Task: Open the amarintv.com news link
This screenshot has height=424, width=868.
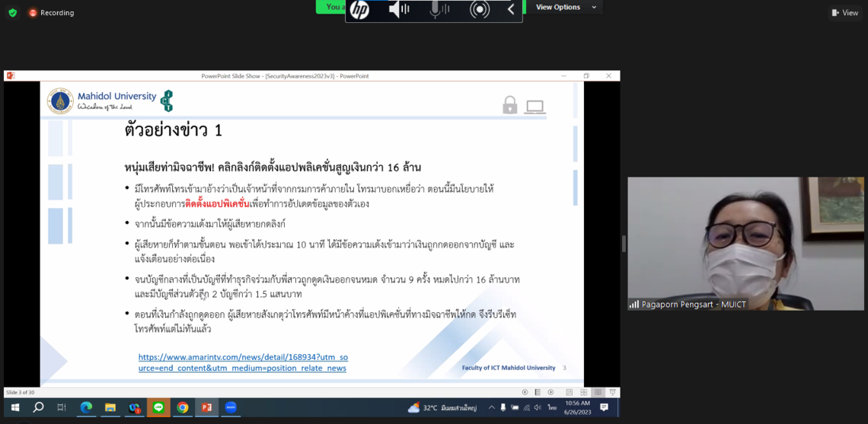Action: click(243, 362)
